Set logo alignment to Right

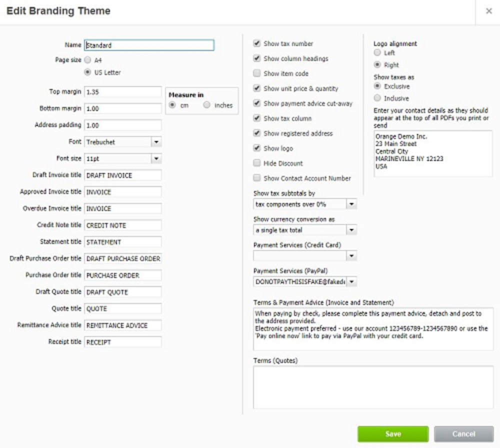[377, 64]
